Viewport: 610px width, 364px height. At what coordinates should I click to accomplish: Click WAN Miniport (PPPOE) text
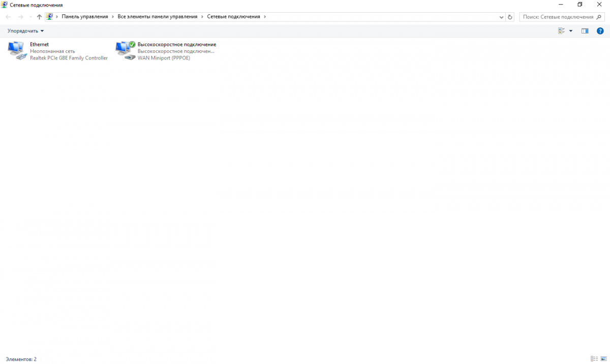pyautogui.click(x=164, y=58)
